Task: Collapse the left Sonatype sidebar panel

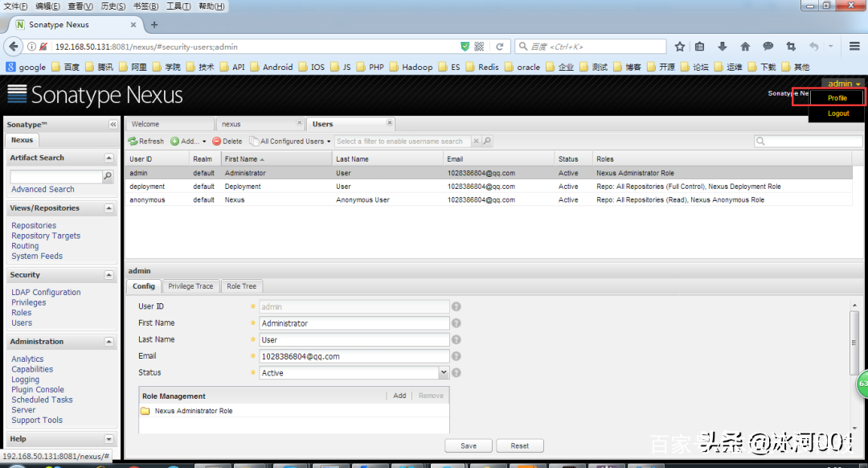Action: (x=113, y=125)
